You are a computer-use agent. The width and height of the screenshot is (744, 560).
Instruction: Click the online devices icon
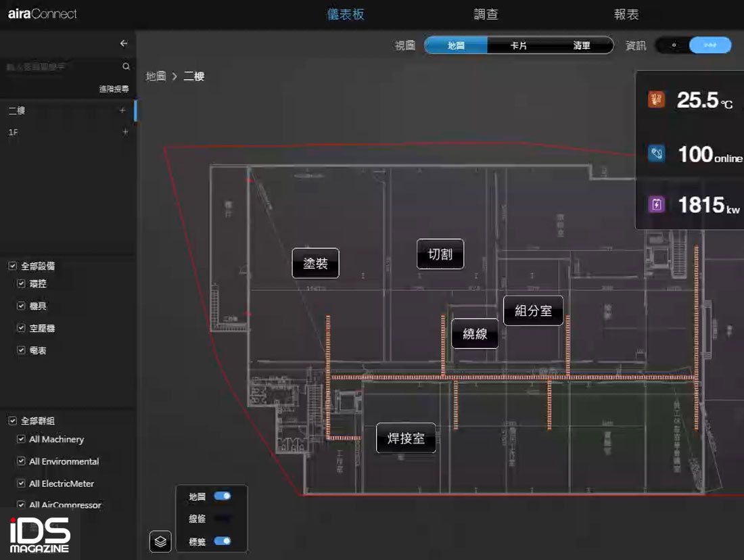[656, 154]
